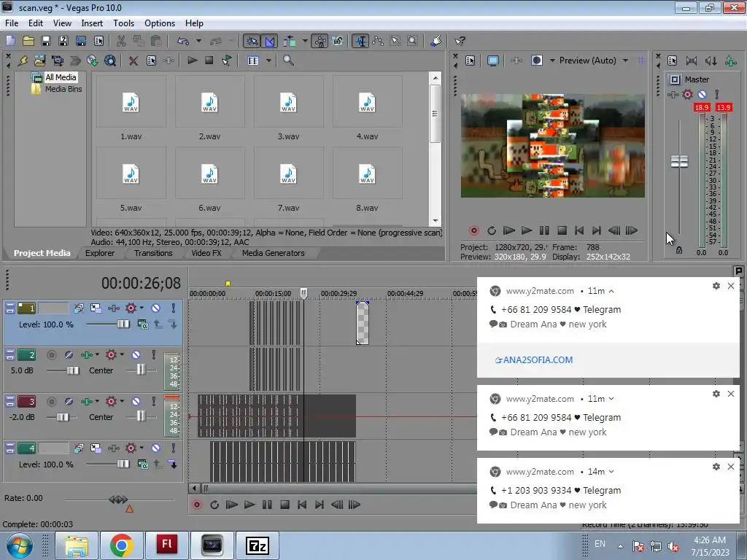The height and width of the screenshot is (560, 747).
Task: Open the Insert menu
Action: [x=92, y=23]
